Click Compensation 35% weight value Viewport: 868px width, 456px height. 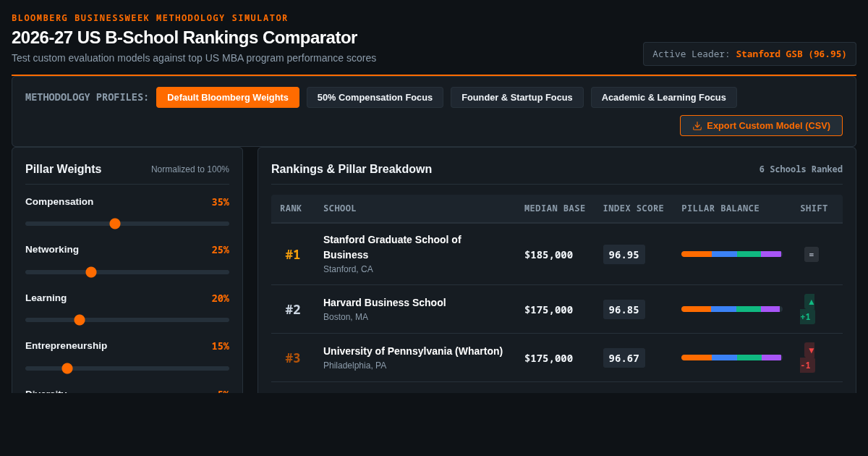tap(221, 202)
